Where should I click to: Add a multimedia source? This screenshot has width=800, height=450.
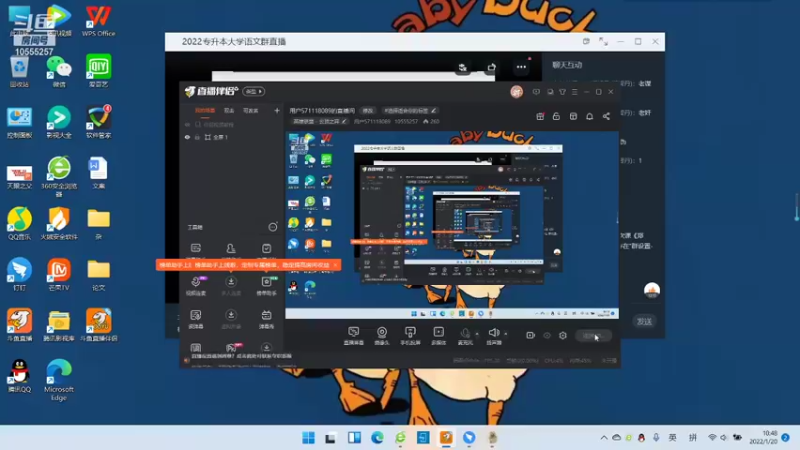pyautogui.click(x=438, y=335)
